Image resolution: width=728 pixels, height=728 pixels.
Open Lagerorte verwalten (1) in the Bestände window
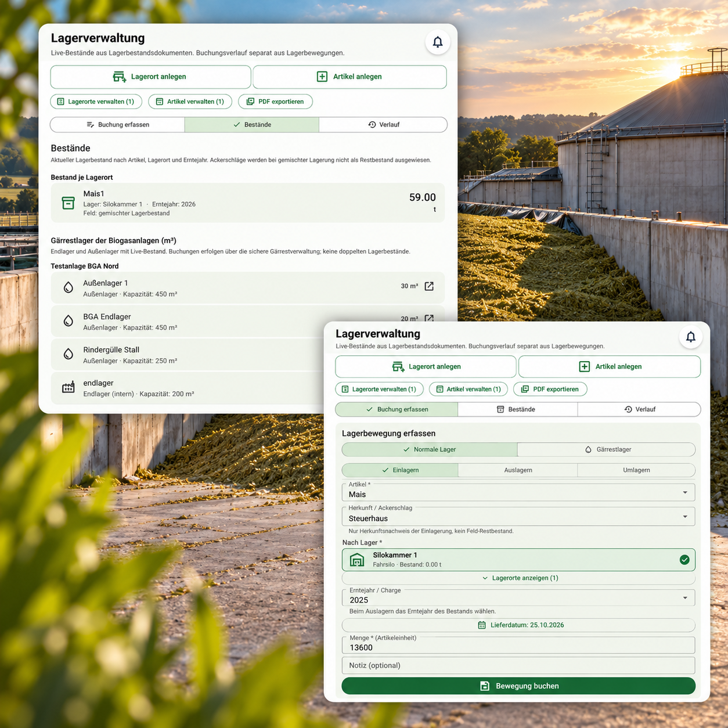[96, 102]
